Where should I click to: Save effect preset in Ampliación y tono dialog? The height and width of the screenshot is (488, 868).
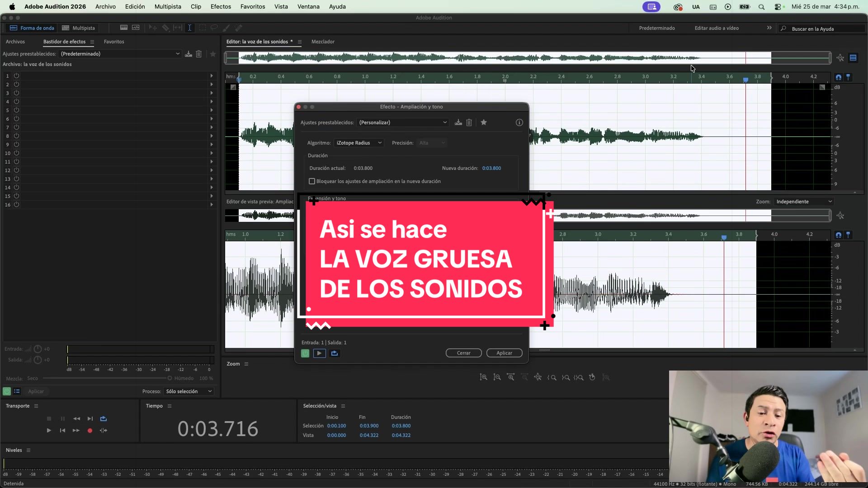[x=458, y=122]
